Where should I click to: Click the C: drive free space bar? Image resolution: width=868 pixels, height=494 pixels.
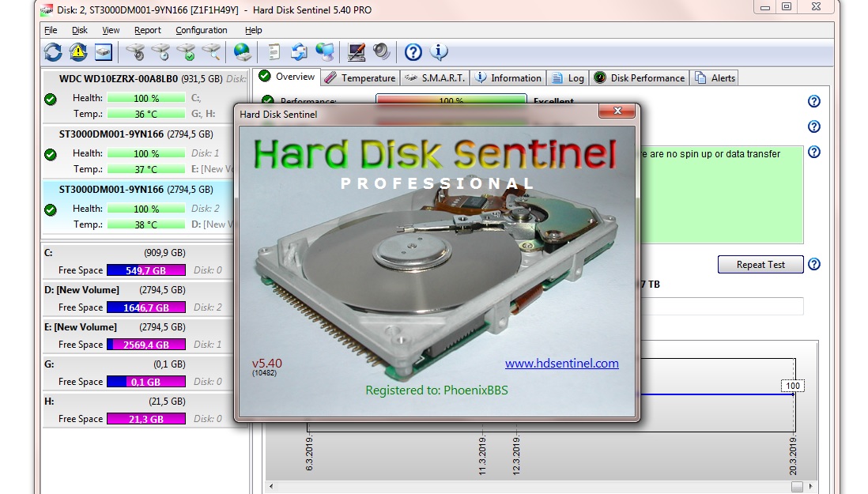tap(145, 270)
